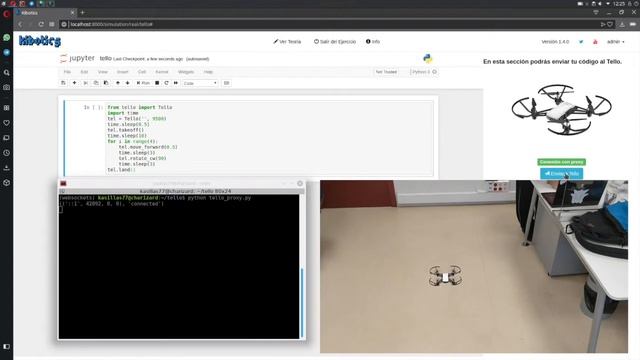This screenshot has width=640, height=360.
Task: Click inside the terminal window
Action: click(x=179, y=267)
